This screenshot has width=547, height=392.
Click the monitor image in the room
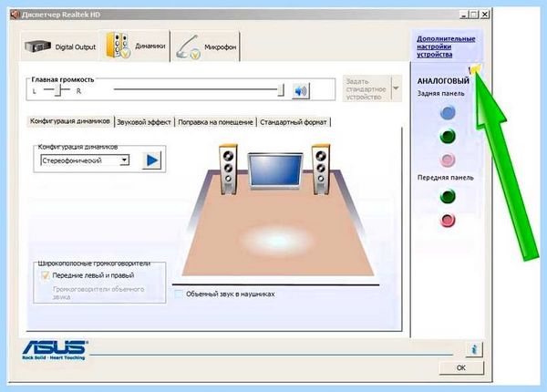pos(275,170)
